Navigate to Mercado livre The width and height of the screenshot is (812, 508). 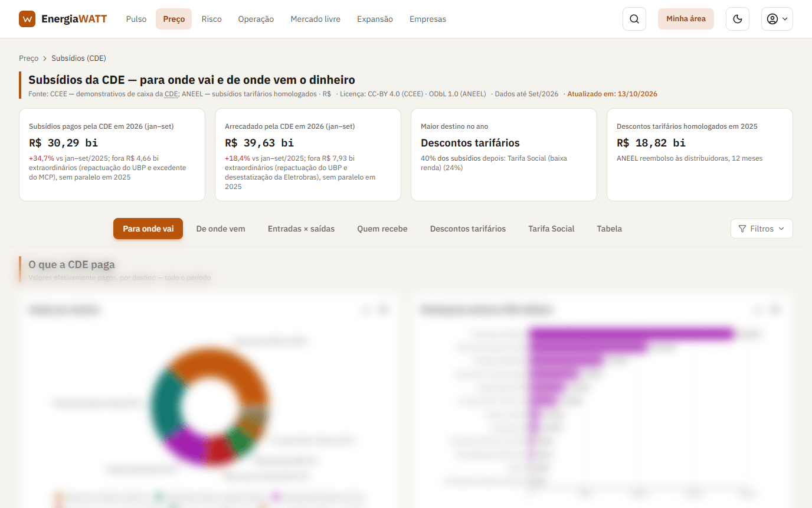pyautogui.click(x=316, y=19)
